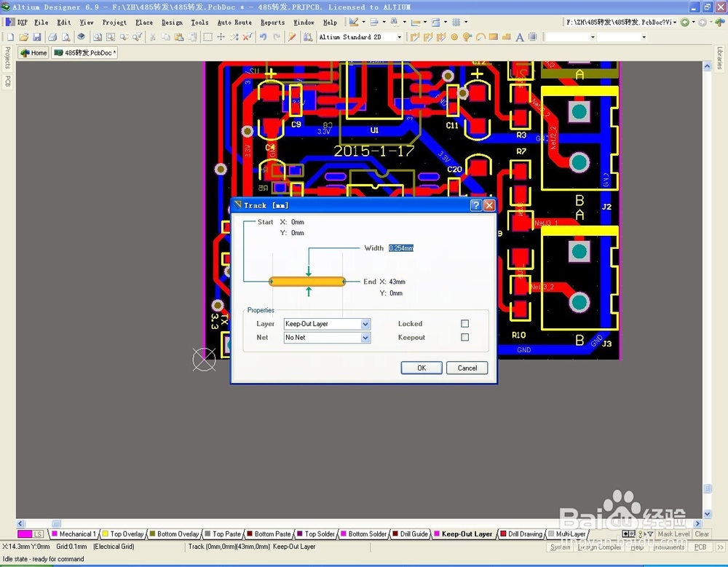Select the Place String text tool
The height and width of the screenshot is (567, 728).
click(x=520, y=36)
